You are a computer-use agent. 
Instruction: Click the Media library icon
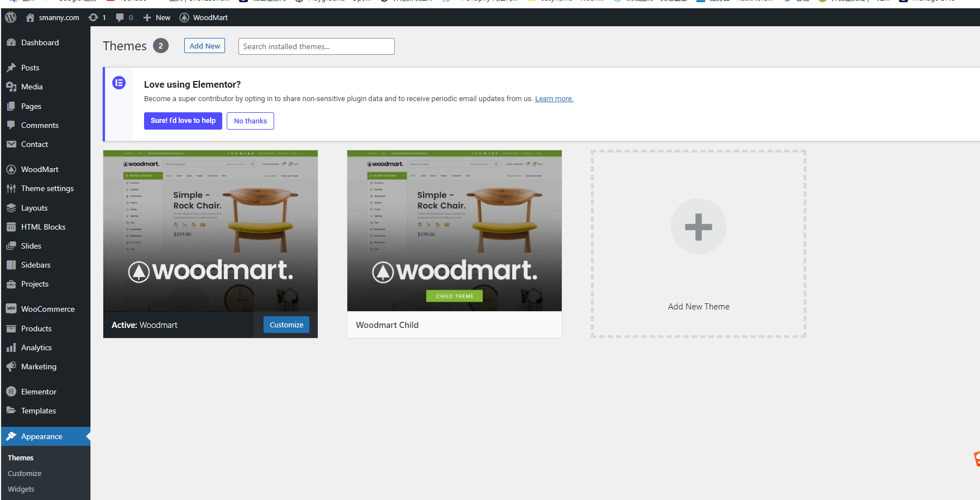click(x=11, y=87)
